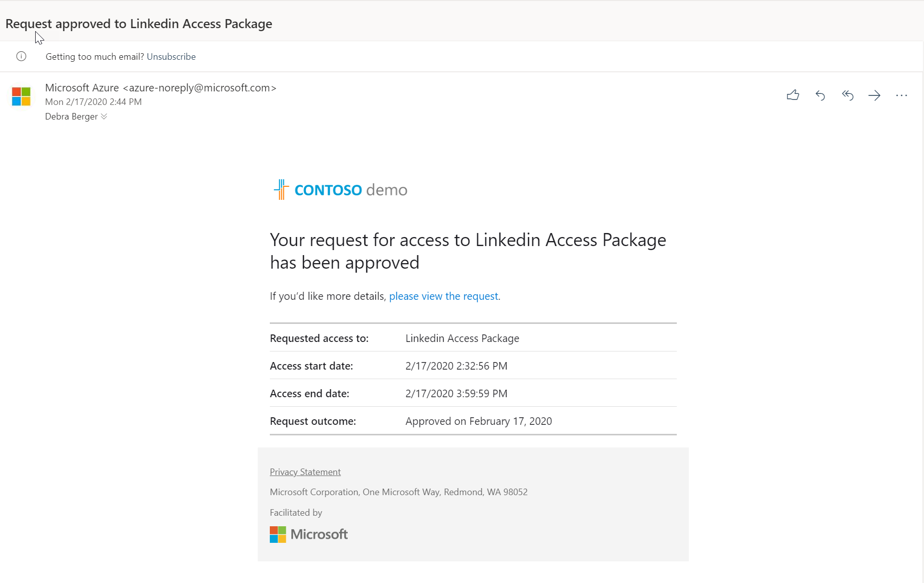924x583 pixels.
Task: Click the email subject heading
Action: (139, 24)
